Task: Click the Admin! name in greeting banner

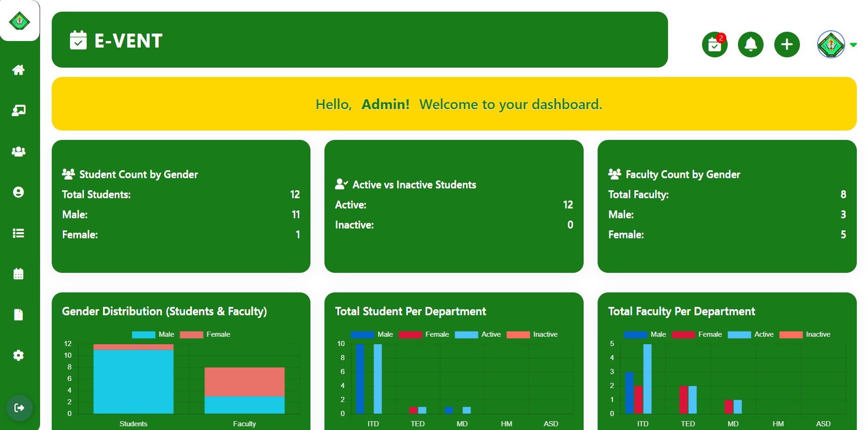Action: 386,104
